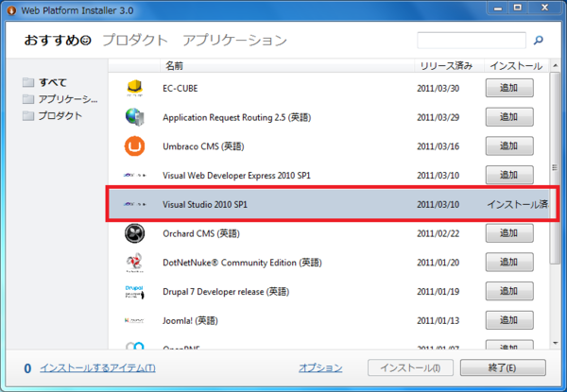This screenshot has height=392, width=567.
Task: Click the 2011/03/16 release date
Action: coord(438,146)
